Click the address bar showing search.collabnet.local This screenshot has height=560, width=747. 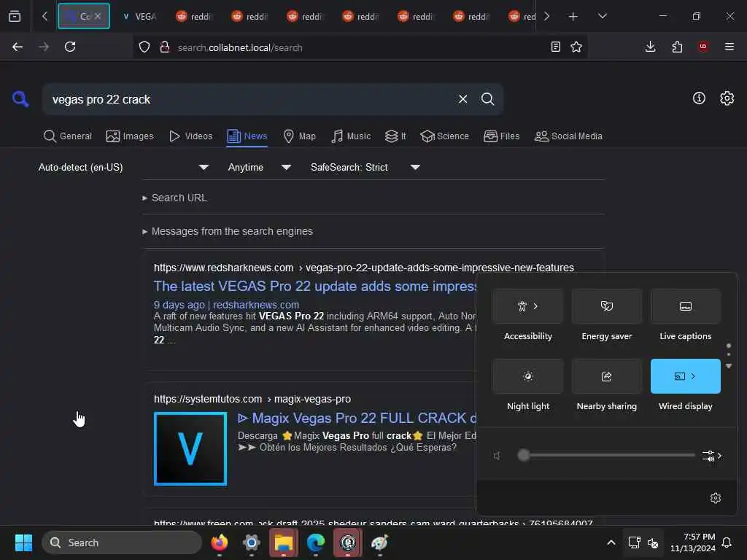tap(360, 47)
